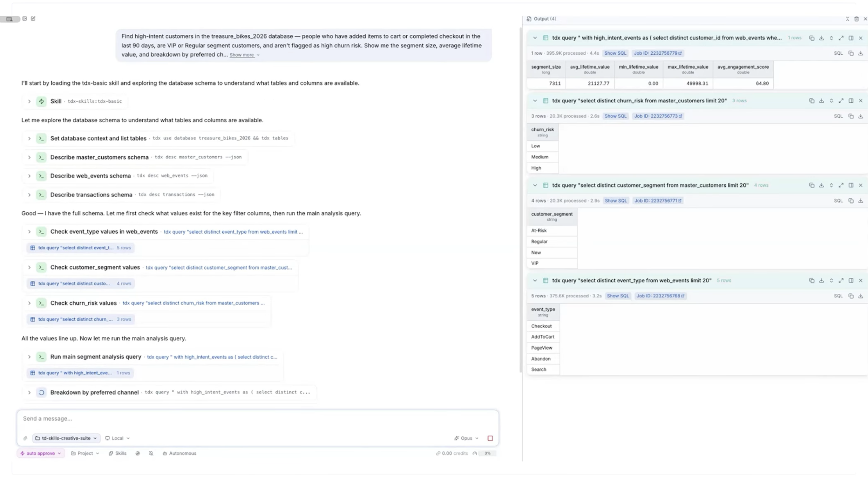Viewport: 868px width, 478px height.
Task: Open the Project dropdown menu
Action: (x=85, y=453)
